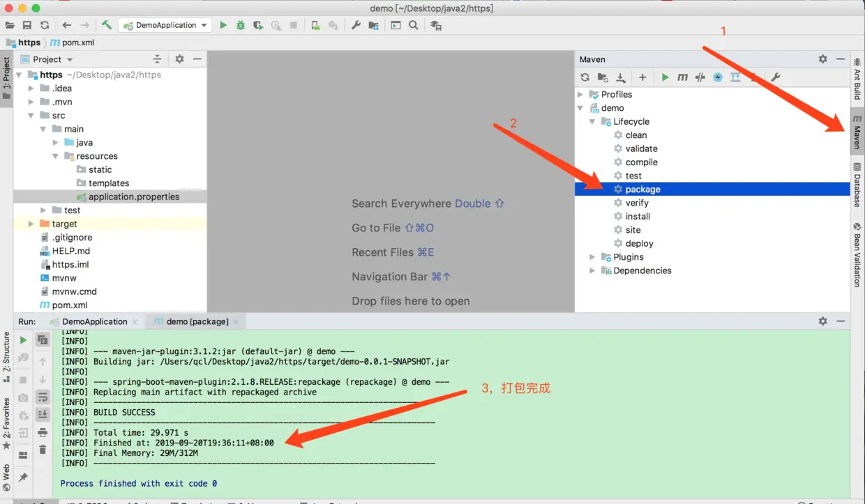Collapse the Lifecycle node in Maven panel

coord(592,122)
